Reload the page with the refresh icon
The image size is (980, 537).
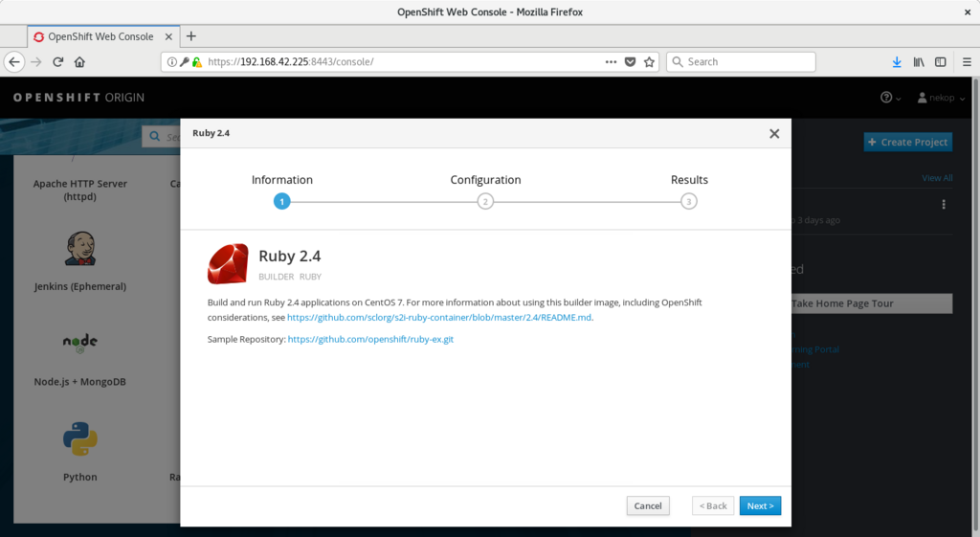58,62
